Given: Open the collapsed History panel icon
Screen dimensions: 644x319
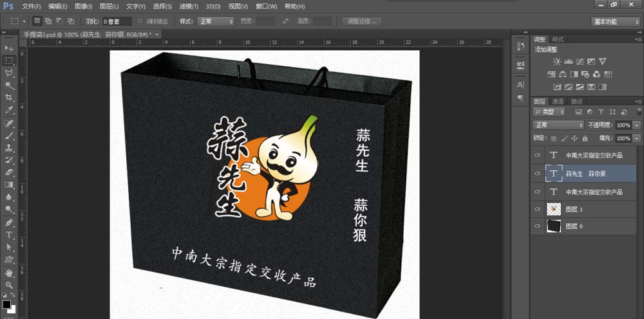Looking at the screenshot, I should coord(520,46).
